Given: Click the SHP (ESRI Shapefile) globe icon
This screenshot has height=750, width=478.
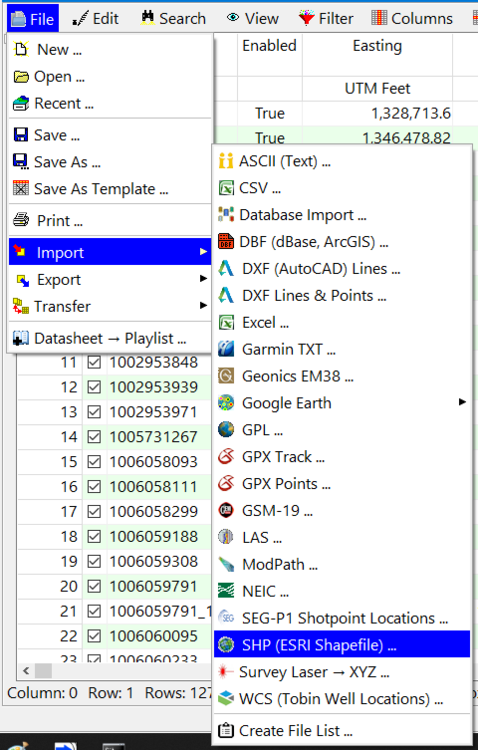Looking at the screenshot, I should (x=226, y=645).
